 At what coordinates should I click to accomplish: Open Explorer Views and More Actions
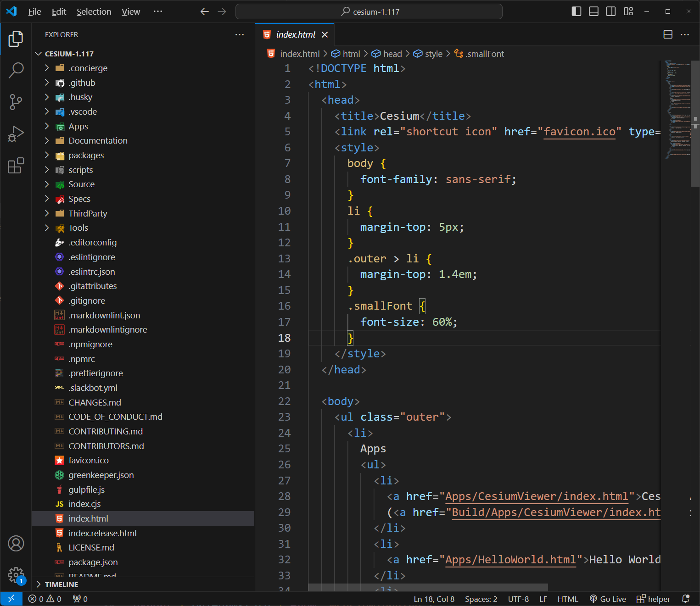coord(240,34)
